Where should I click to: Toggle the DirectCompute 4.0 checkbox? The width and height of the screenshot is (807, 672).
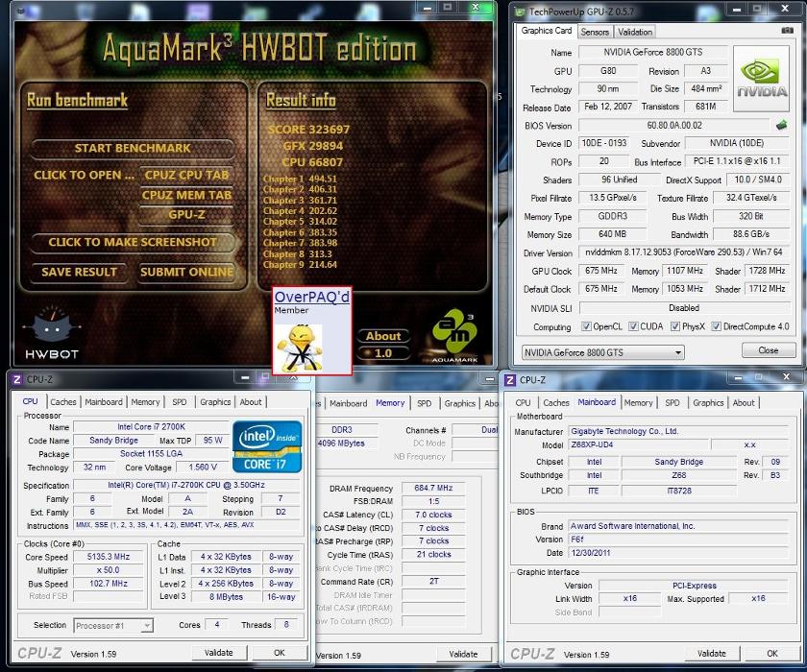[x=716, y=326]
